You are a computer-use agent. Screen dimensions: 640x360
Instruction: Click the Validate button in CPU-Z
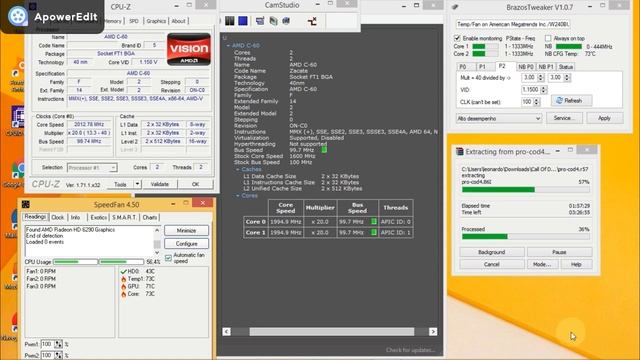160,184
